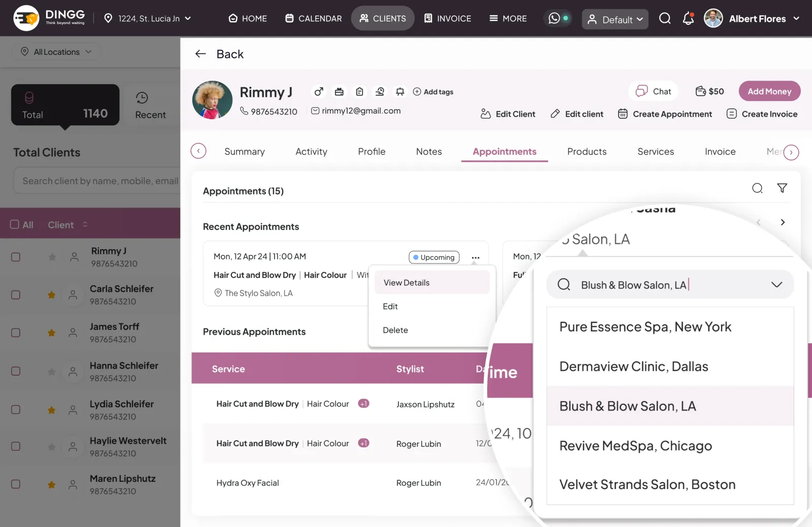Click the Recent clients clock icon
The width and height of the screenshot is (812, 527).
point(142,97)
